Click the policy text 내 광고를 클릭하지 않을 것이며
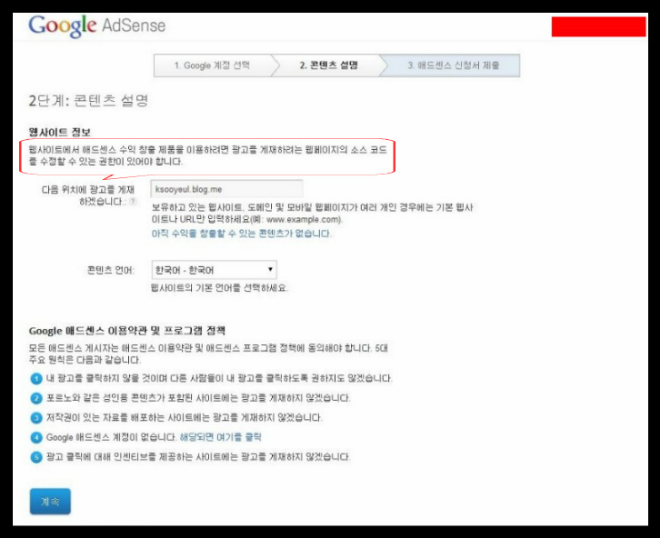 [219, 379]
